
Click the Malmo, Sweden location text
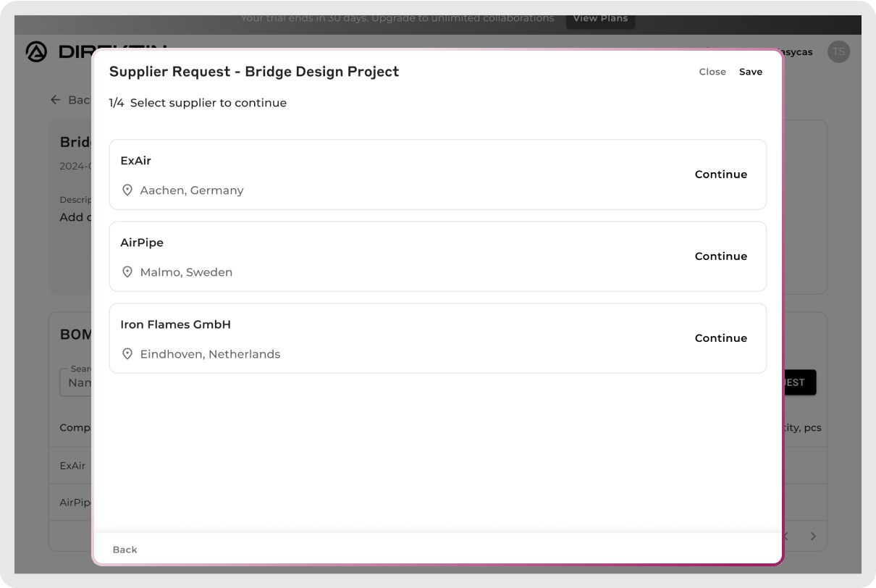pos(186,272)
